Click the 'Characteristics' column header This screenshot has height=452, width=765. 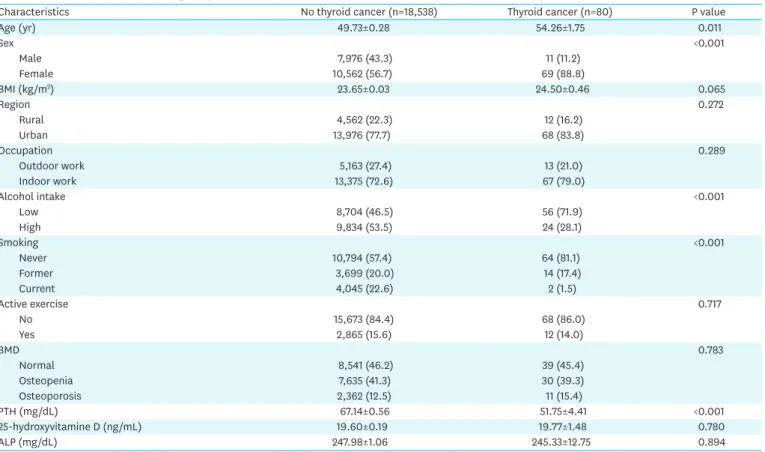coord(34,12)
